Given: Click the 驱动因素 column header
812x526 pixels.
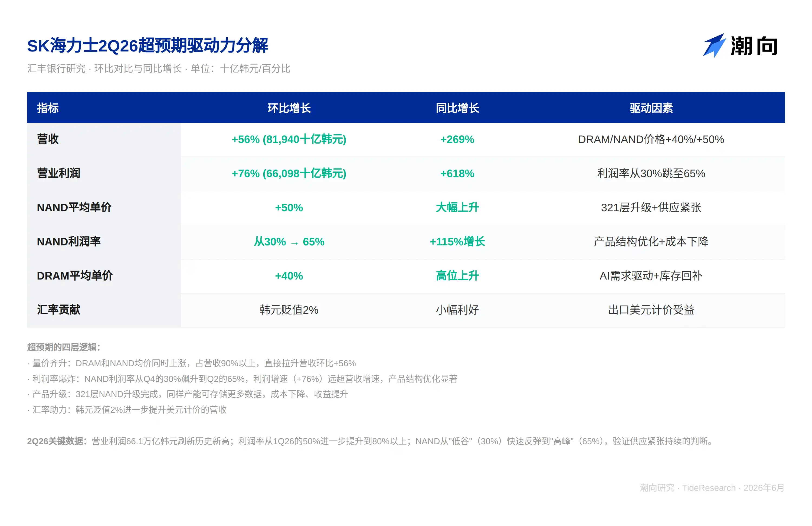Looking at the screenshot, I should tap(651, 108).
